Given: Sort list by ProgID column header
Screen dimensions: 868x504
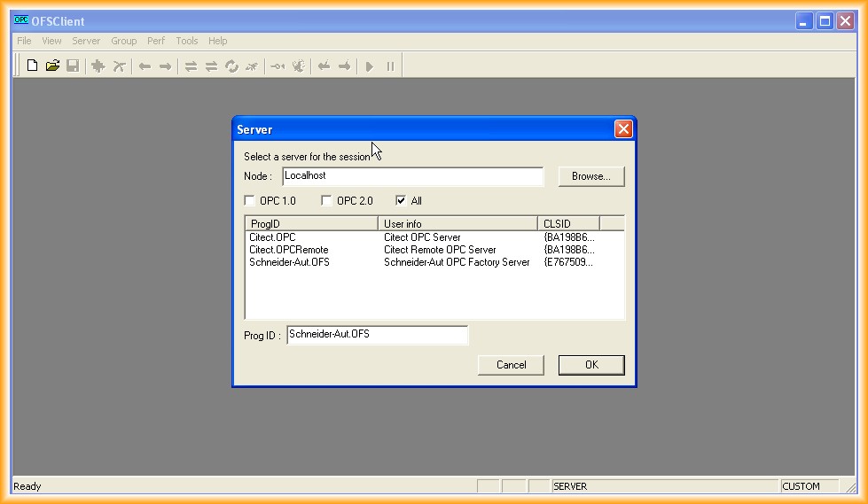Looking at the screenshot, I should coord(311,224).
